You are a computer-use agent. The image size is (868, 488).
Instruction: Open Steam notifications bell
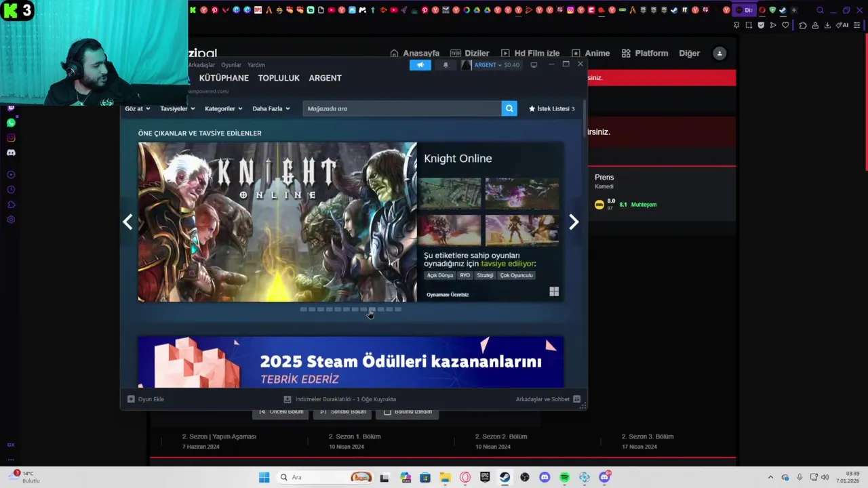pyautogui.click(x=446, y=65)
